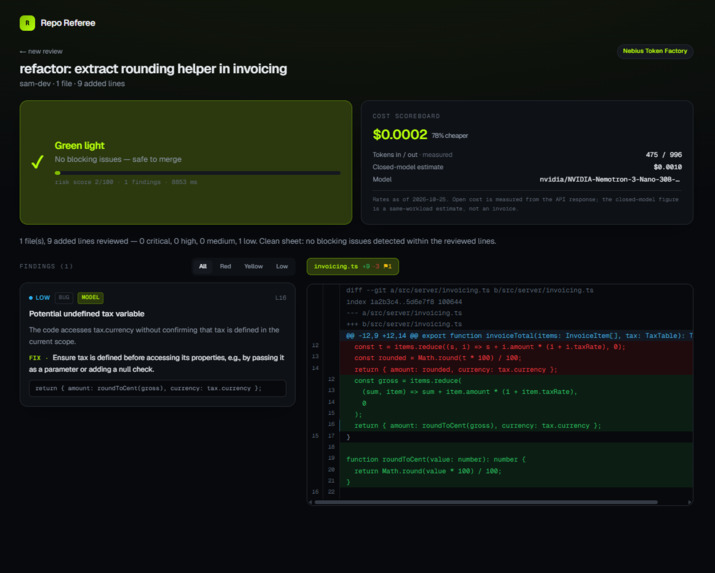The height and width of the screenshot is (573, 715).
Task: Click the Repo Referee logo icon
Action: (27, 23)
